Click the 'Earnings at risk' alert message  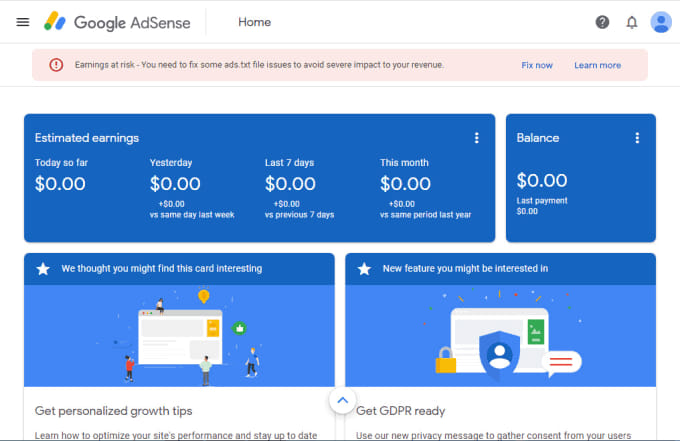pos(259,65)
